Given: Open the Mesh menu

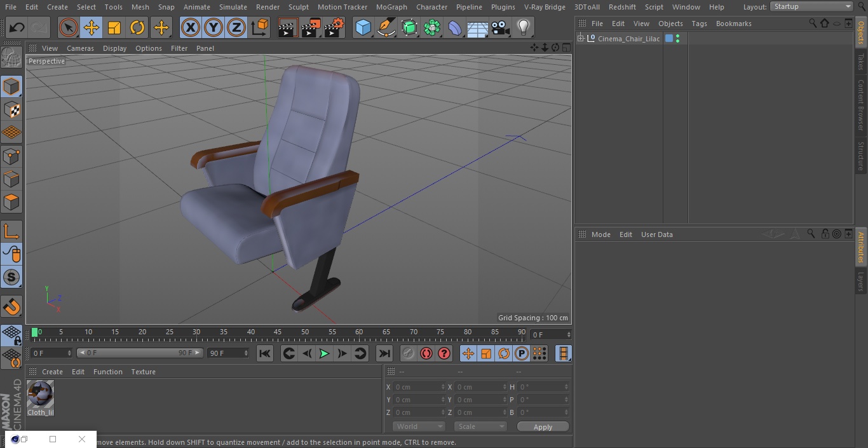Looking at the screenshot, I should (140, 7).
